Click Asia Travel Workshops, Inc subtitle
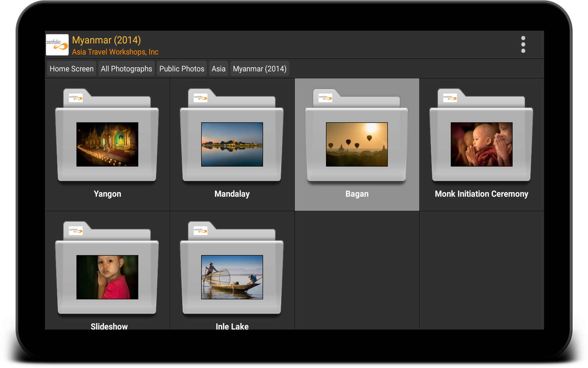 click(x=115, y=52)
